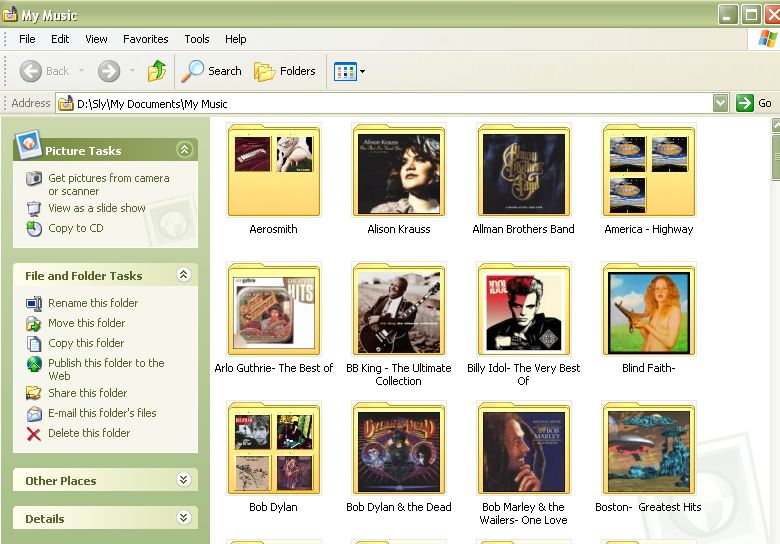Open the Search pane
780x544 pixels.
click(211, 71)
